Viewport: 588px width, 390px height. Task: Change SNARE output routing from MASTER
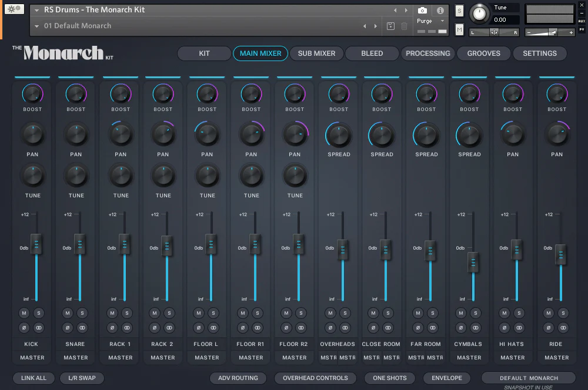[76, 358]
